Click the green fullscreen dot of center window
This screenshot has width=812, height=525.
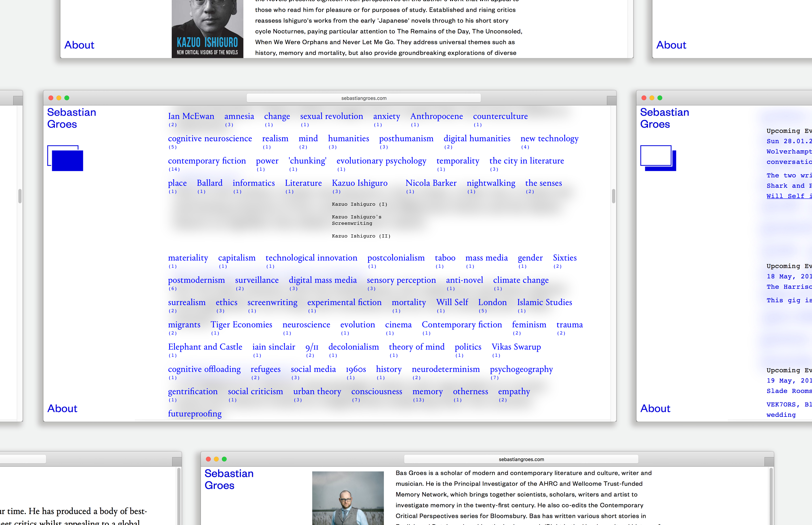point(67,98)
